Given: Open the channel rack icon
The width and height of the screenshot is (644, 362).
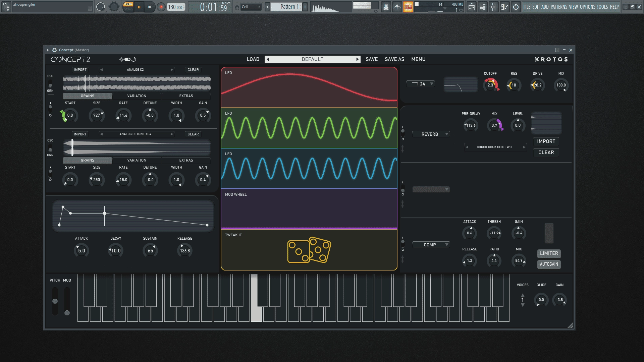Looking at the screenshot, I should (x=483, y=7).
